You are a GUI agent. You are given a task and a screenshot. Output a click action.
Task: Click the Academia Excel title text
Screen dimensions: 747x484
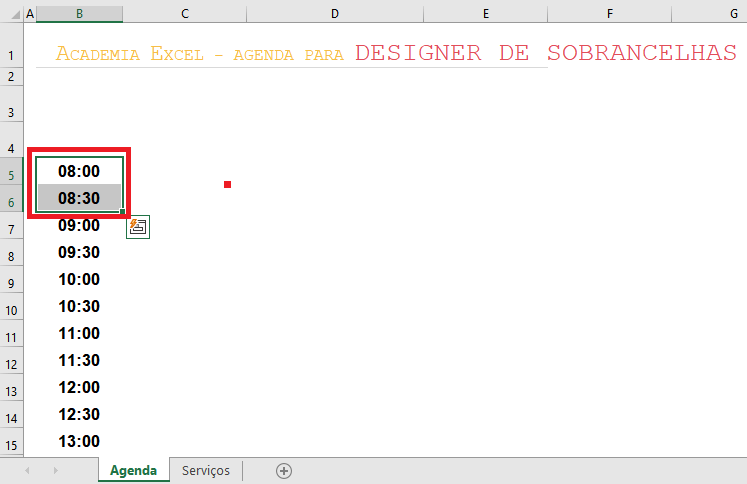pyautogui.click(x=130, y=54)
